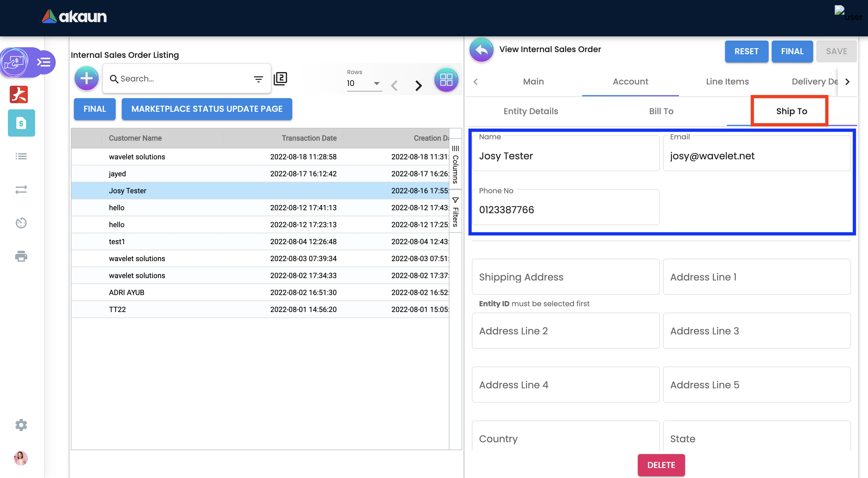Screen dimensions: 868x478
Task: Open the Rows per page dropdown
Action: [364, 83]
